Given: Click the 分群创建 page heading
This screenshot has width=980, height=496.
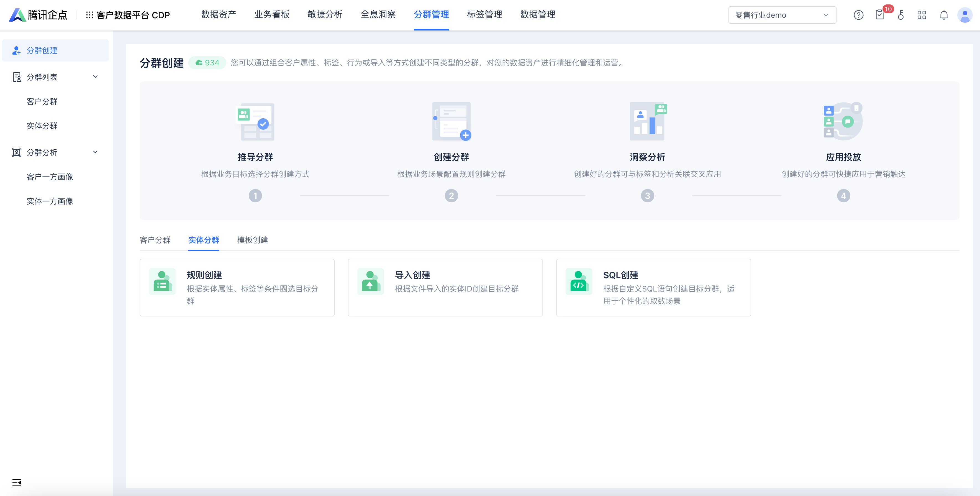Looking at the screenshot, I should (x=162, y=63).
